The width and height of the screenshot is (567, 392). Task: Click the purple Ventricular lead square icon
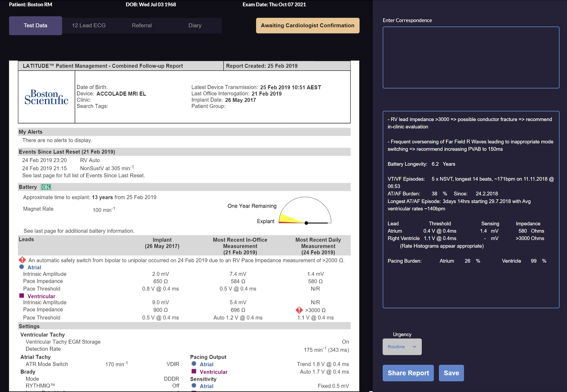[x=22, y=296]
